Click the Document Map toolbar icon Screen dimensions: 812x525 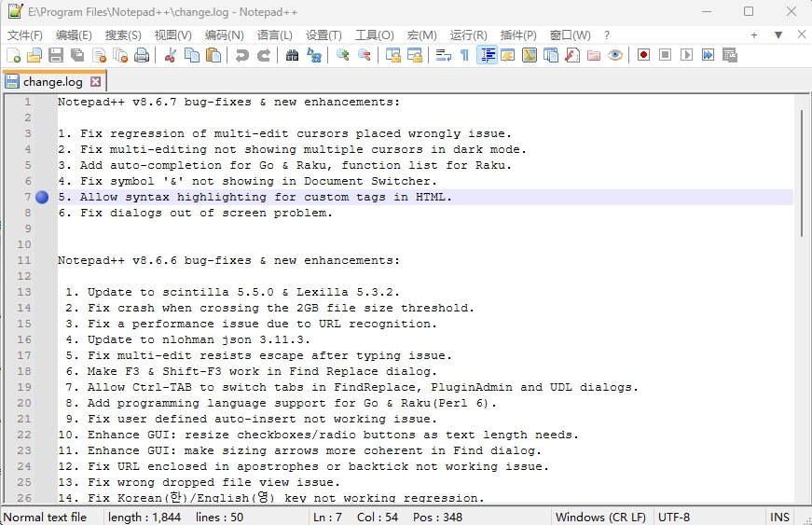[x=529, y=56]
